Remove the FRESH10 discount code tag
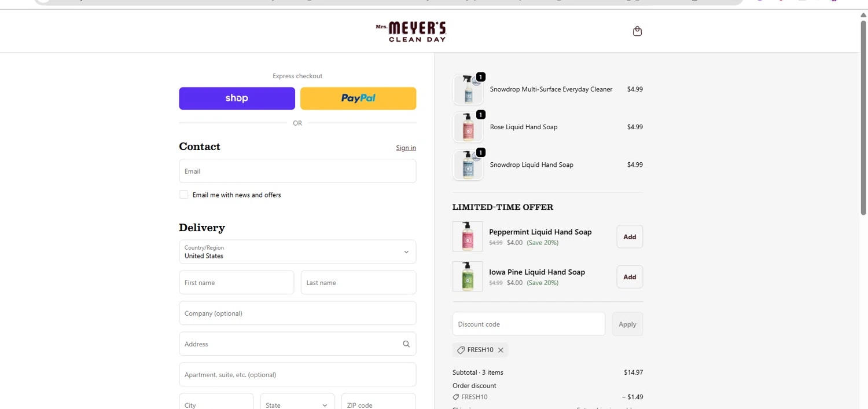868x409 pixels. coord(501,350)
